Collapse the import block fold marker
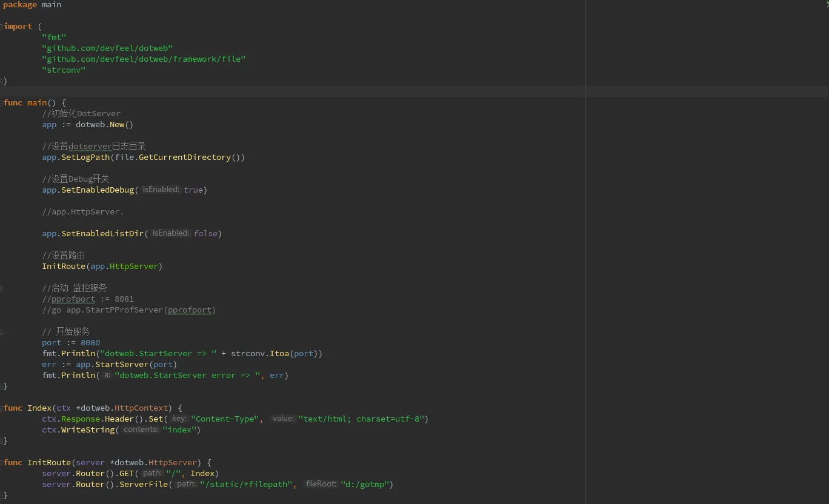The width and height of the screenshot is (829, 504). click(x=2, y=26)
